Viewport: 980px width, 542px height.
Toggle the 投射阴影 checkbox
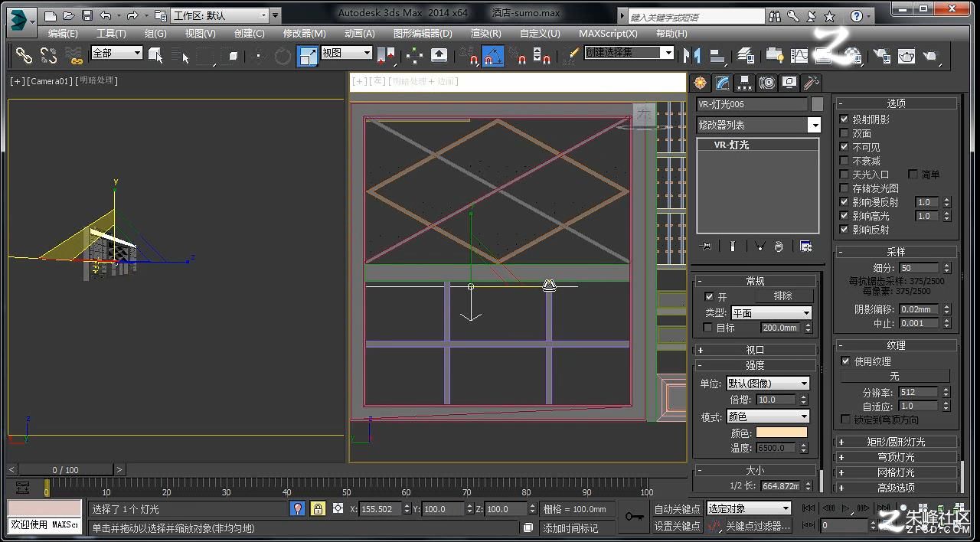(844, 119)
